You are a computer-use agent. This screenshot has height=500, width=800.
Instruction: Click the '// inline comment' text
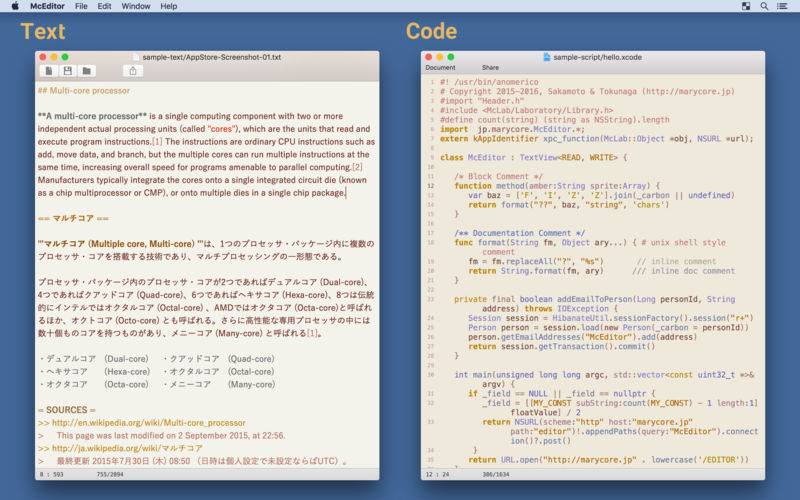click(676, 261)
